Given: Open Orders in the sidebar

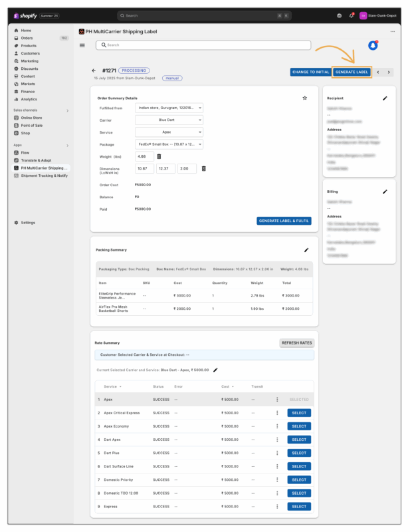Looking at the screenshot, I should tap(27, 38).
